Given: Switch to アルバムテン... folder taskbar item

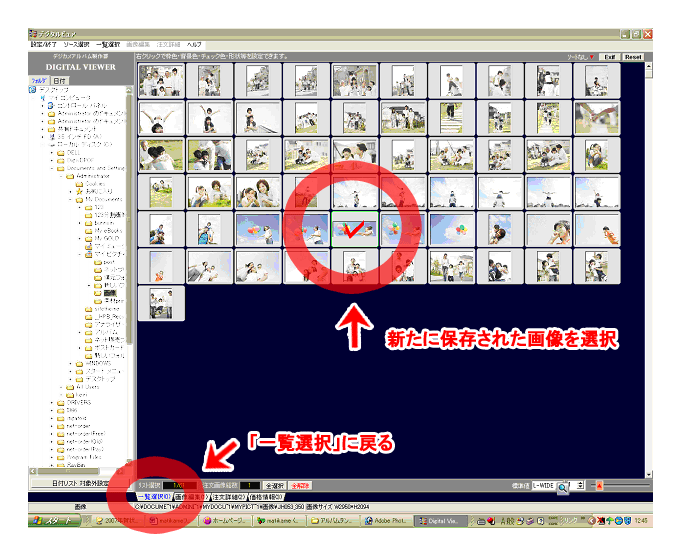Looking at the screenshot, I should [x=334, y=521].
